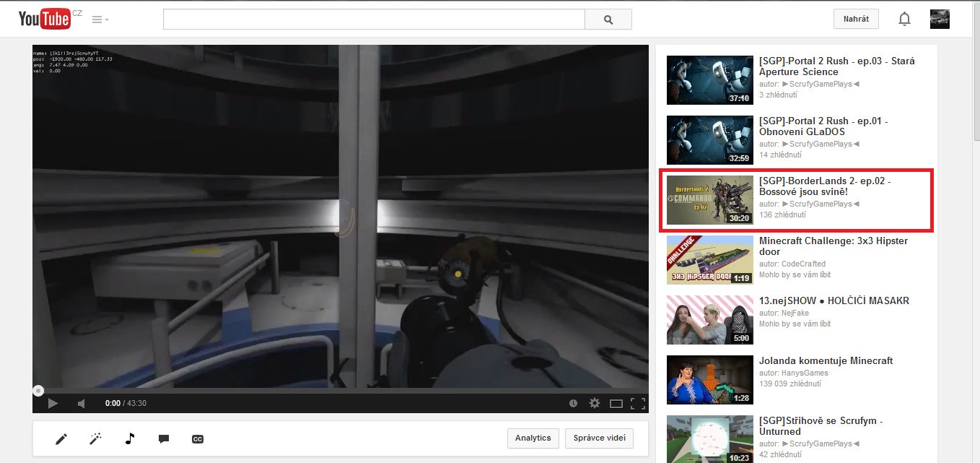Open 13.nejSHOW HOLČIČÍ MASAKR video title

click(x=834, y=300)
